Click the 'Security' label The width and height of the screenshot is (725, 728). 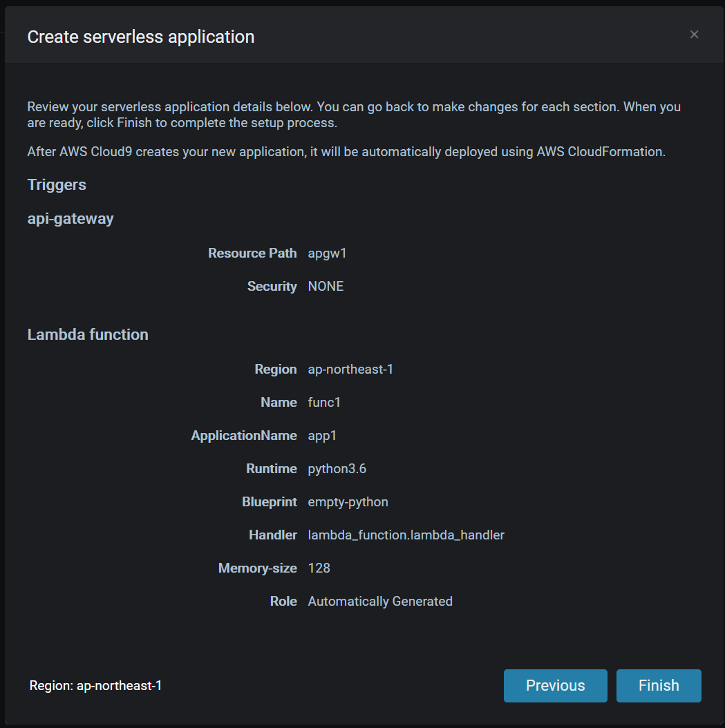272,287
